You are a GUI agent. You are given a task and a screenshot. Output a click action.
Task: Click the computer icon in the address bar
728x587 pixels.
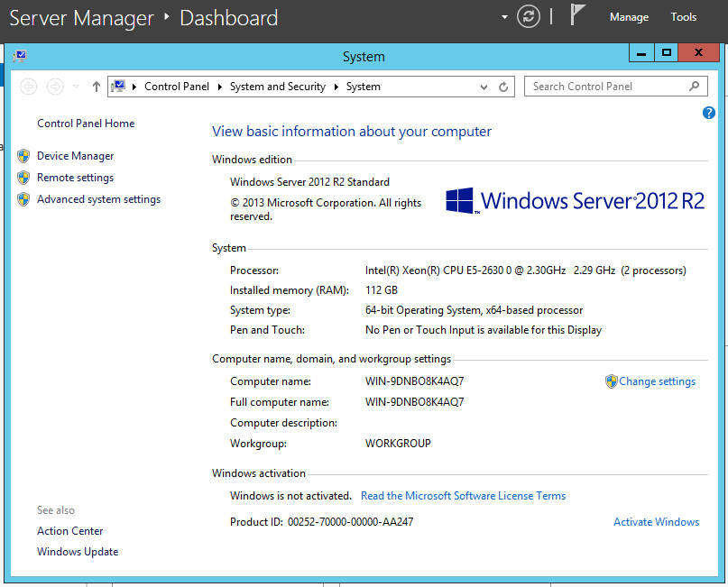[118, 87]
